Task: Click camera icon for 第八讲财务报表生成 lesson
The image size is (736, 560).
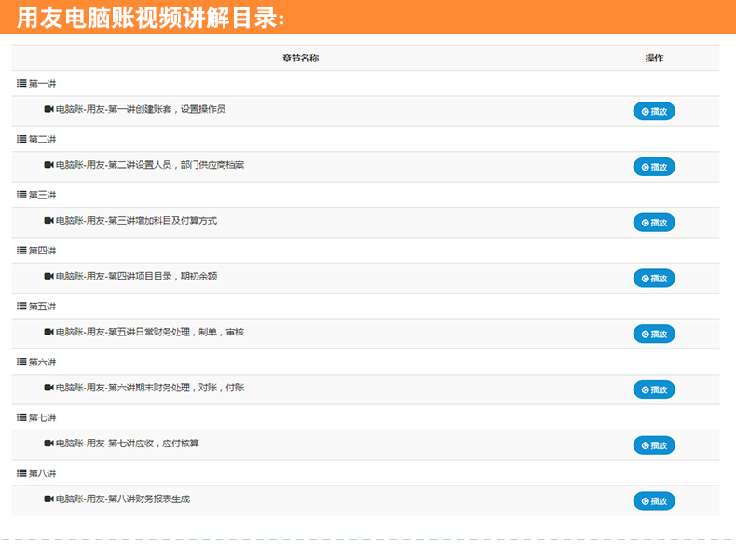Action: pos(48,499)
